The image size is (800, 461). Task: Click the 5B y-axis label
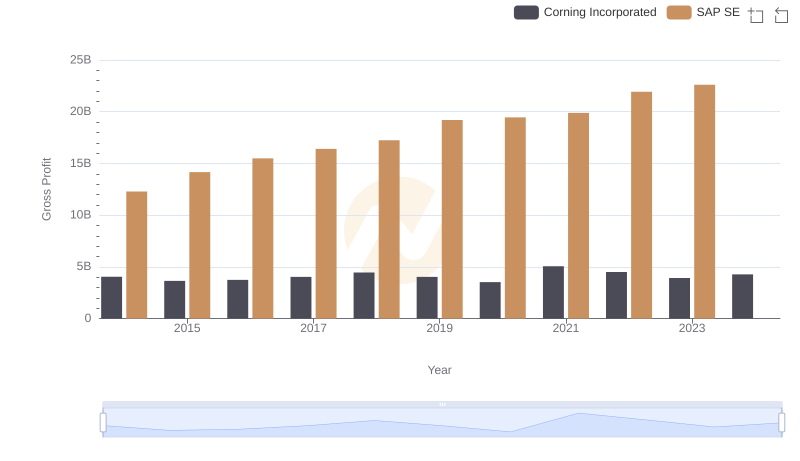click(84, 266)
